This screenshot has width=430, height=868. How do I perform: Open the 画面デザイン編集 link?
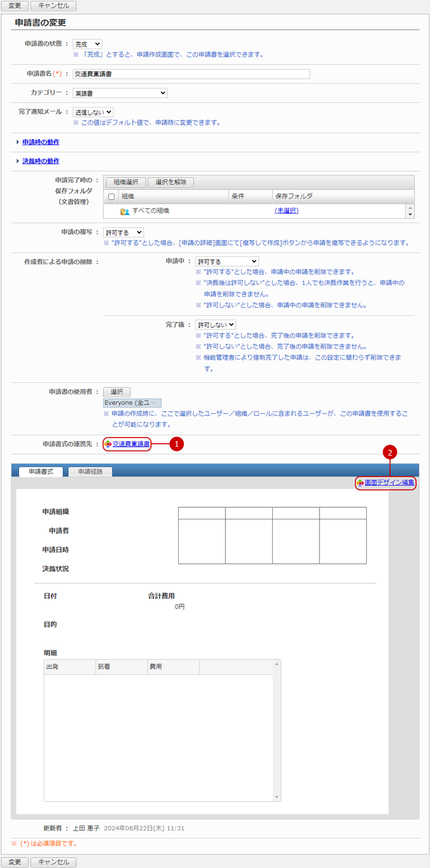tap(389, 483)
